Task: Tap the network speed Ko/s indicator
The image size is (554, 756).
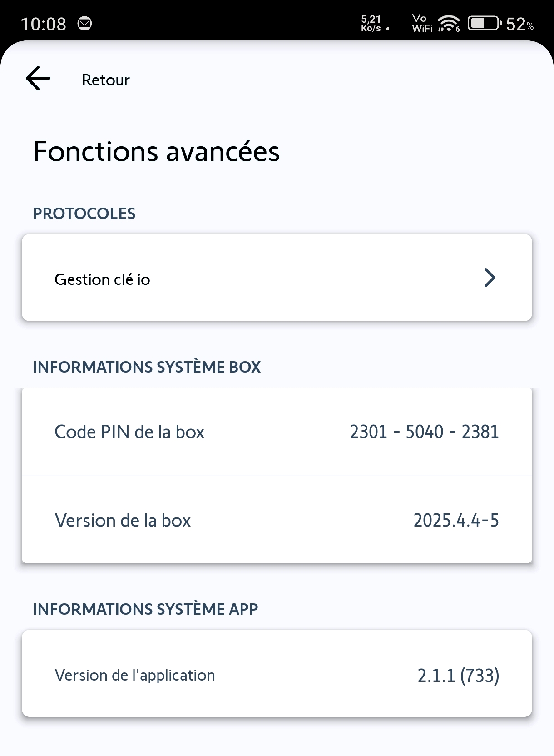Action: (x=371, y=23)
